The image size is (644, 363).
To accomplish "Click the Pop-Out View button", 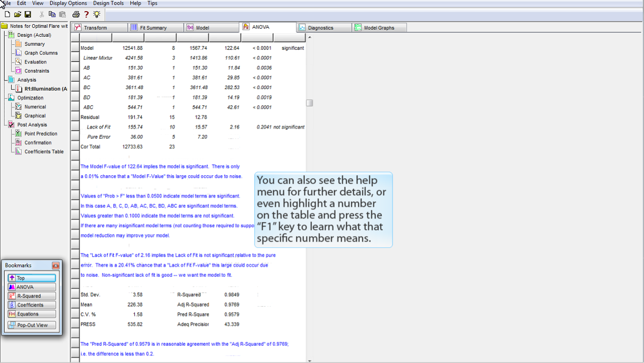I will (31, 325).
